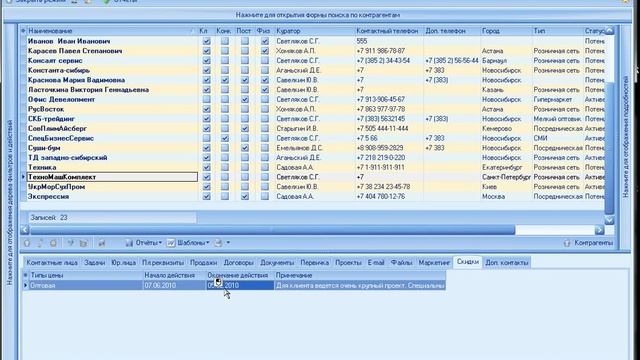The width and height of the screenshot is (640, 360).
Task: Click the icon beside the Контрагенты label
Action: tap(567, 243)
